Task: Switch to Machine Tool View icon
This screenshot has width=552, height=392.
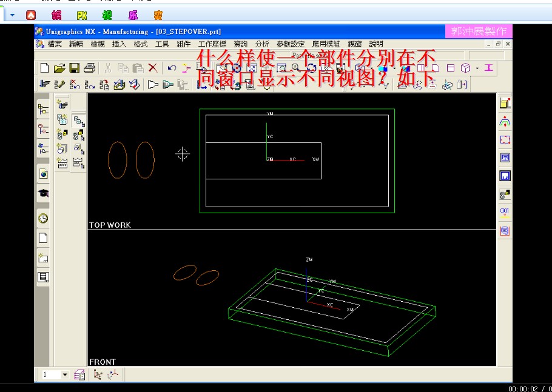Action: (x=79, y=135)
